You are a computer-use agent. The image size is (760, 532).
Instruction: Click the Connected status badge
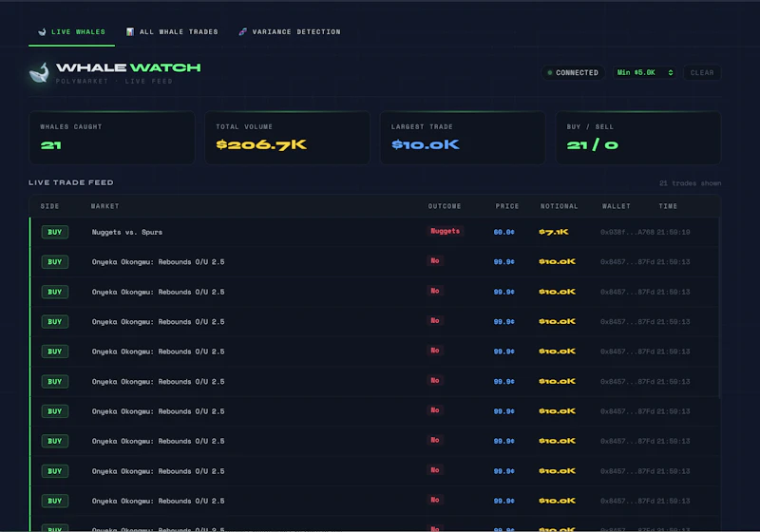(x=573, y=73)
